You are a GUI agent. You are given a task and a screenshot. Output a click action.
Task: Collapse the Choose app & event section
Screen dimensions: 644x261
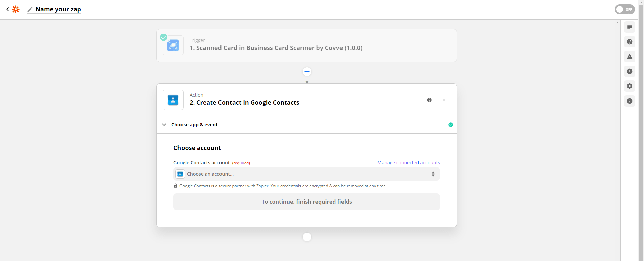(164, 125)
